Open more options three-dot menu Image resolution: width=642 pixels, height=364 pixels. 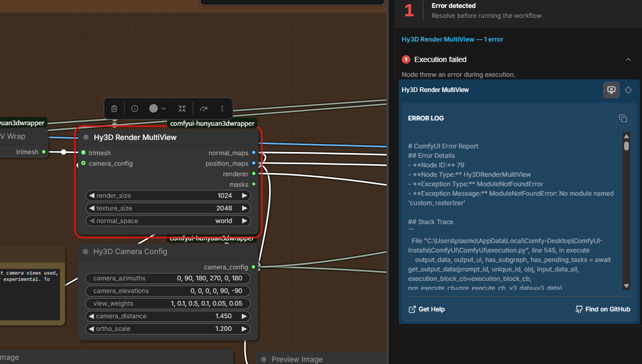tap(222, 108)
